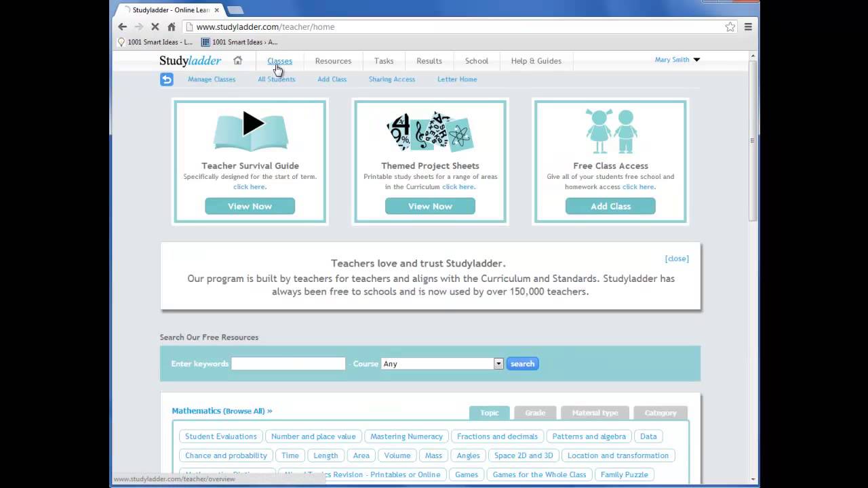The image size is (868, 488).
Task: Select Length topic tag
Action: click(325, 455)
